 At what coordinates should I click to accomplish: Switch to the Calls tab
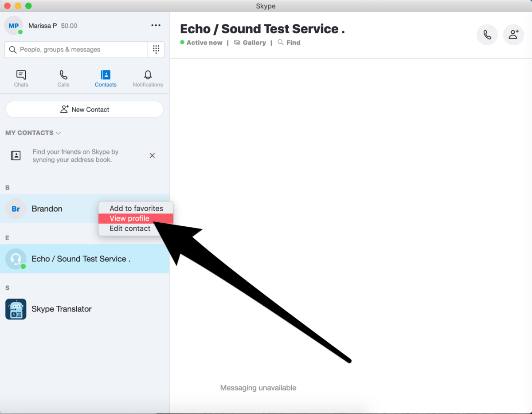tap(63, 79)
